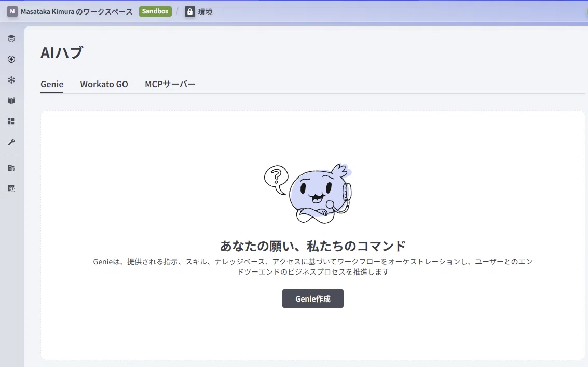The width and height of the screenshot is (588, 367).
Task: Select the Genie tab
Action: (x=52, y=84)
